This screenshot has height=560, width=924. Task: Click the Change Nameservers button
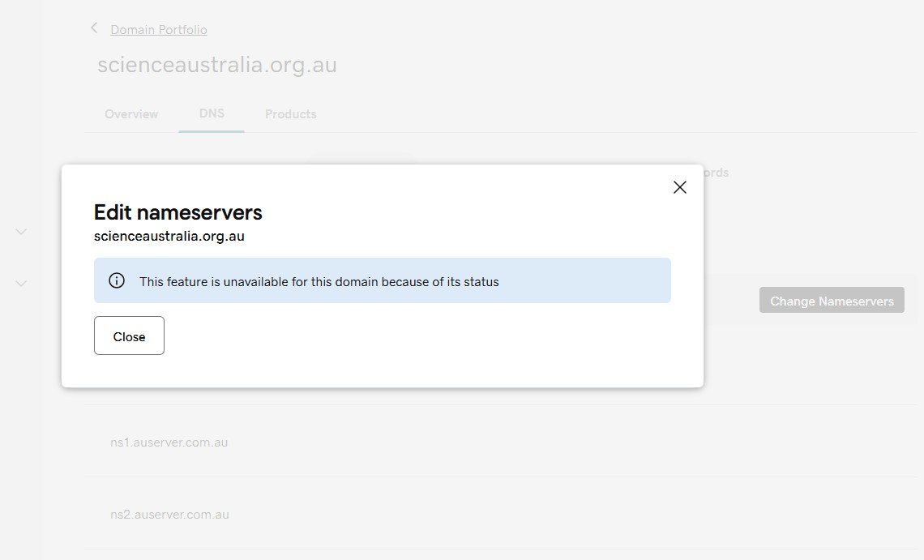[832, 301]
